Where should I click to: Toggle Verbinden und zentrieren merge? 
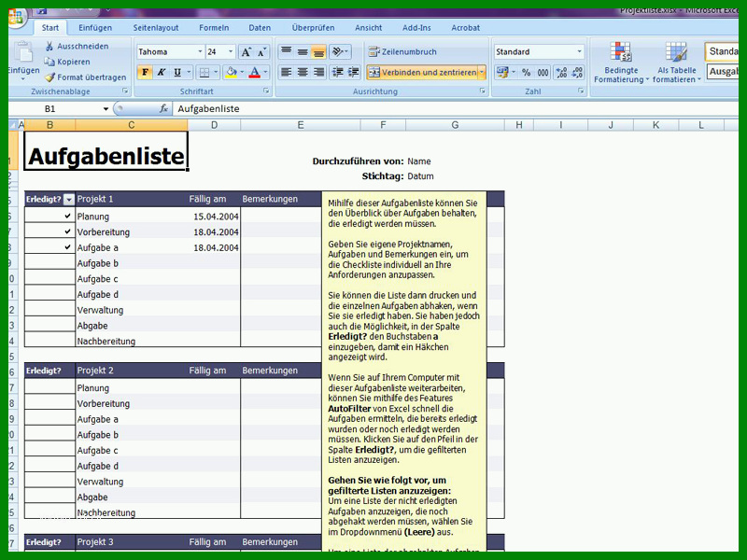tap(423, 73)
